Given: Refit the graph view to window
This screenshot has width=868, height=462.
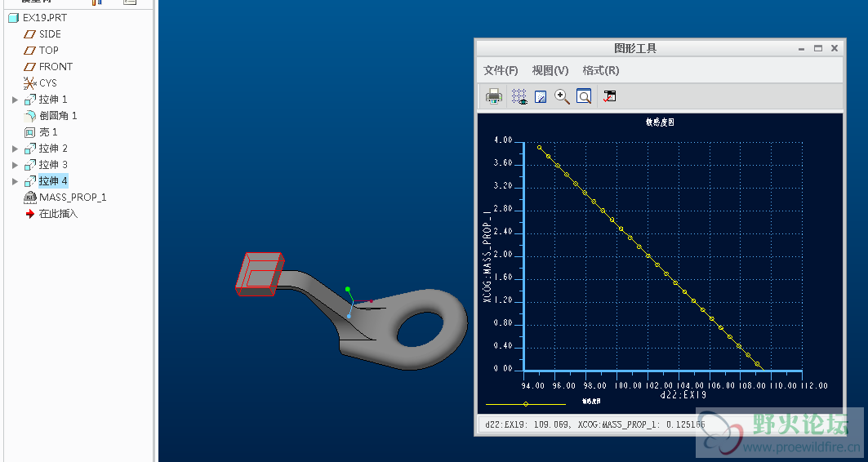Looking at the screenshot, I should click(x=584, y=96).
